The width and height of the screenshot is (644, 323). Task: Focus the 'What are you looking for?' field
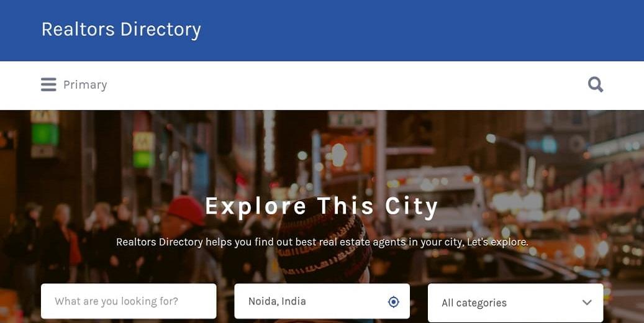pos(129,301)
